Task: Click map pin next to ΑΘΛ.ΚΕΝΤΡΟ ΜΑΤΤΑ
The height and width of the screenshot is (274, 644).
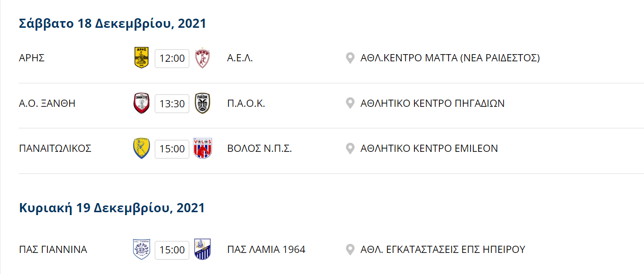Action: coord(350,58)
